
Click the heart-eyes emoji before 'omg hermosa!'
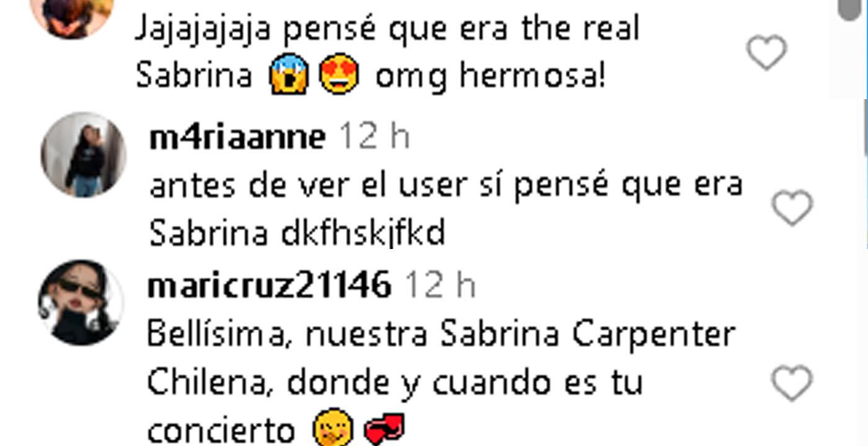pos(339,74)
